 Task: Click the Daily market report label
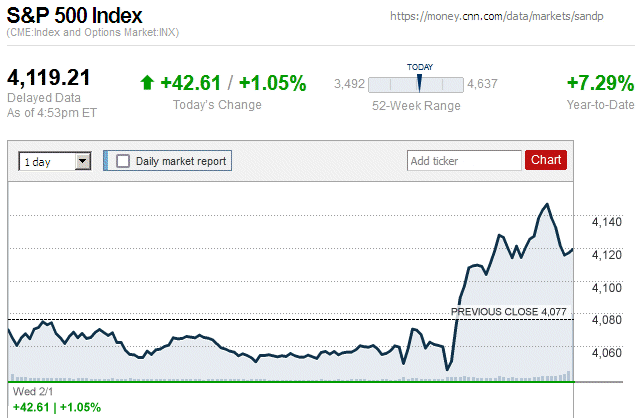click(x=181, y=160)
